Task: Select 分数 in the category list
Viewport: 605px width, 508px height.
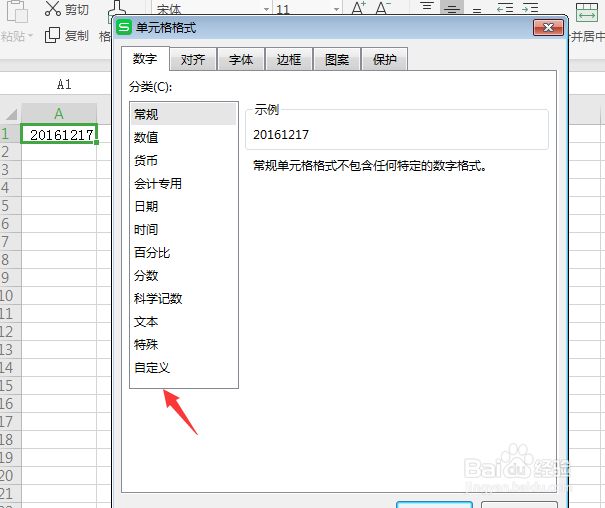Action: click(x=184, y=275)
